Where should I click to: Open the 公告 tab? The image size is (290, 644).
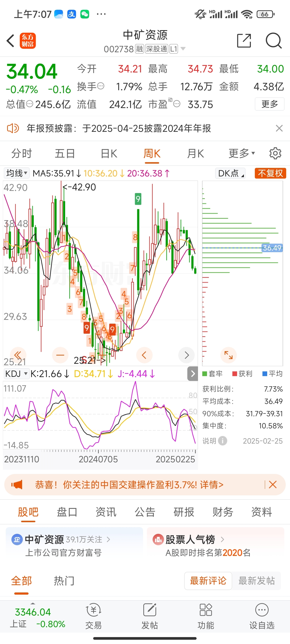(145, 512)
